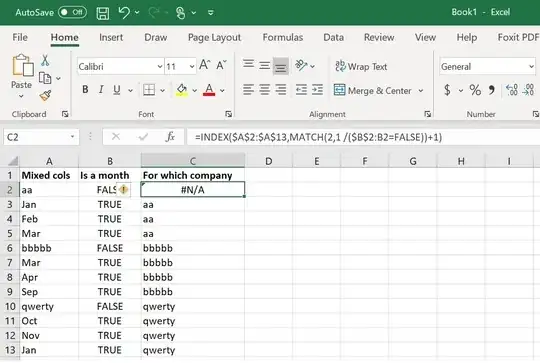Apply Comma Style icon

pyautogui.click(x=491, y=90)
